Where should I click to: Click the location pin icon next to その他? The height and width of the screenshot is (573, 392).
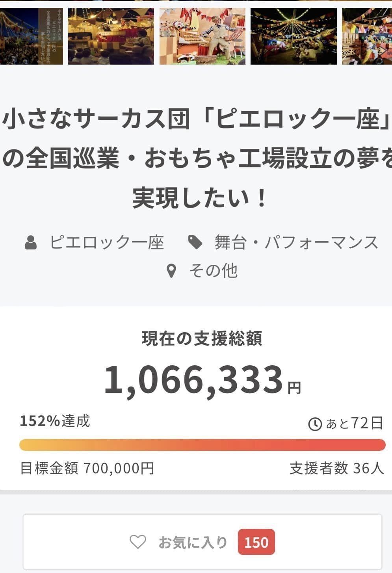[171, 270]
